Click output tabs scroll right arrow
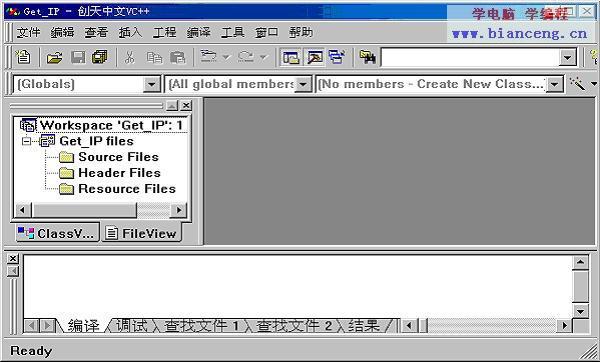Viewport: 600px width, 362px height. click(47, 326)
